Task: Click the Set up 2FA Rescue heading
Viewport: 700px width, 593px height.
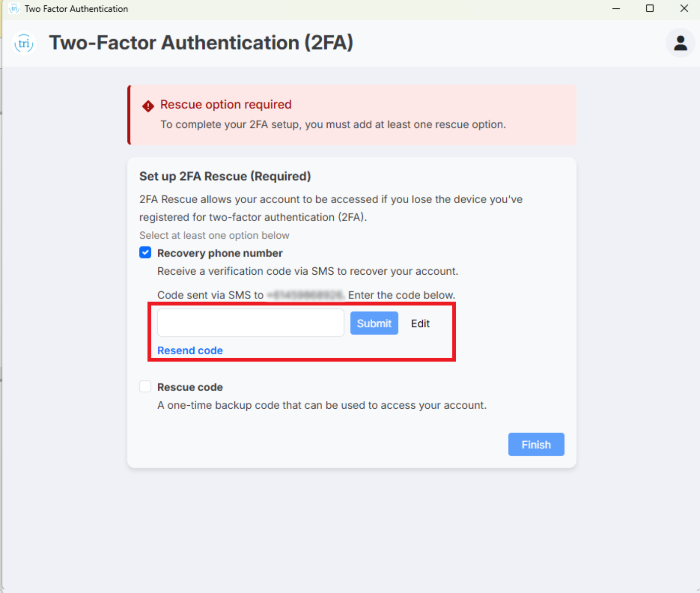Action: (x=225, y=176)
